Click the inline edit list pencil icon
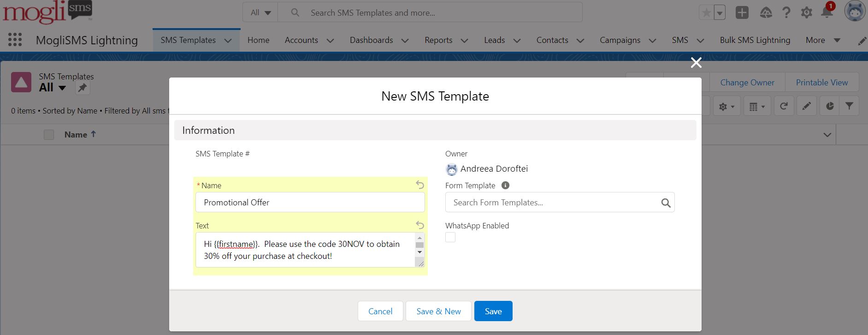This screenshot has width=868, height=335. pos(807,107)
